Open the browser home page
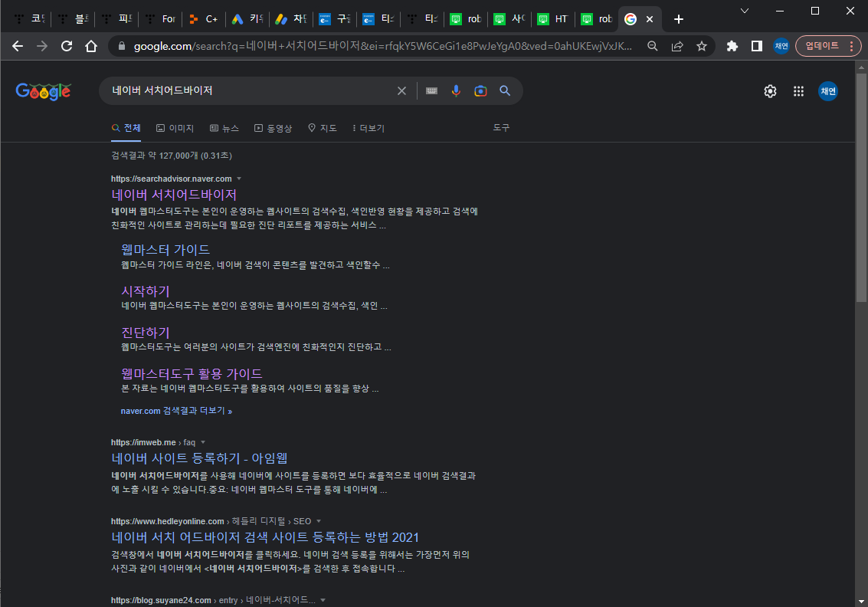868x607 pixels. coord(91,46)
